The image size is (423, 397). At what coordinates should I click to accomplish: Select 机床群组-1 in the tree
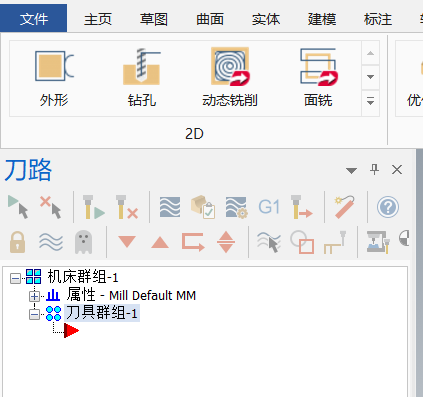click(82, 276)
